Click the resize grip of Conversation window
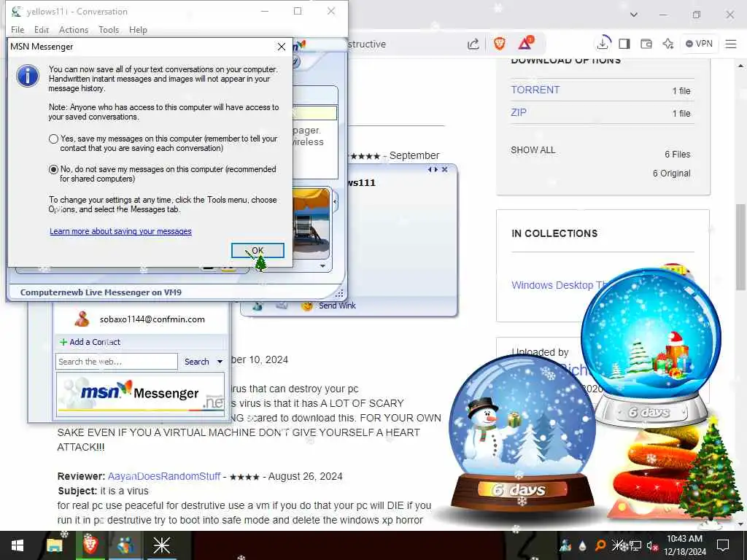Viewport: 747px width, 560px height. [340, 293]
